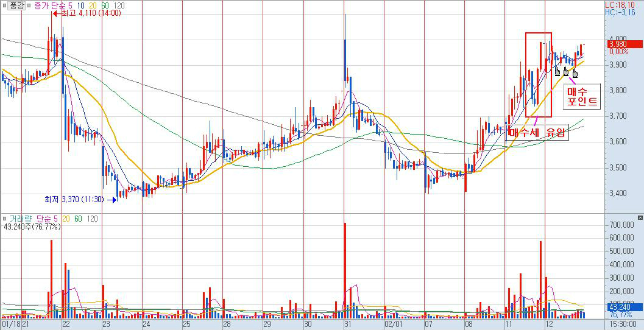Select the price 120-period MA legend

119,6
